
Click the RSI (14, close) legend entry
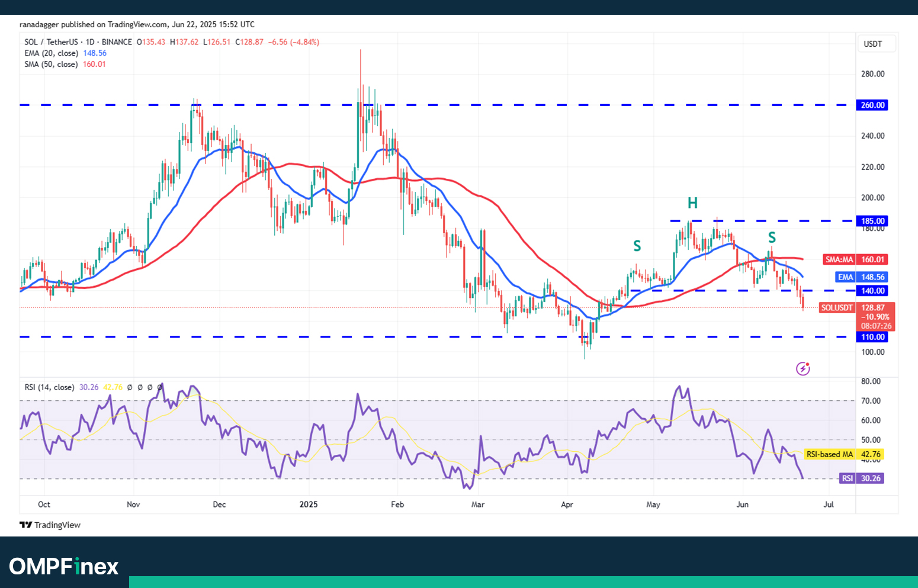point(49,387)
